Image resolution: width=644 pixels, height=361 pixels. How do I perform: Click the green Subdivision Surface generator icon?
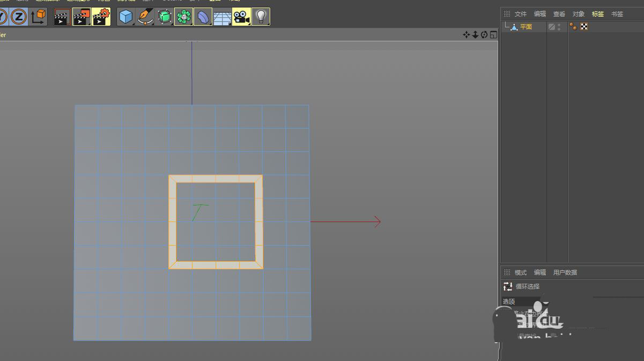pos(165,17)
